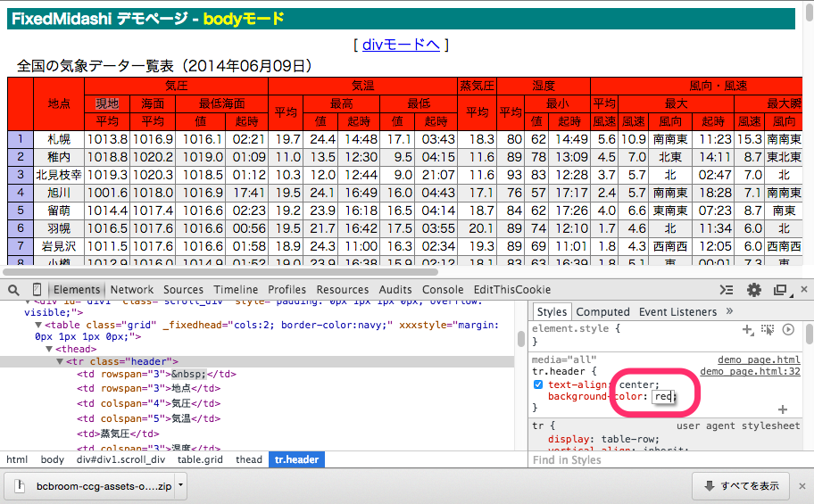Select the td 蒸気圧 node

[118, 434]
